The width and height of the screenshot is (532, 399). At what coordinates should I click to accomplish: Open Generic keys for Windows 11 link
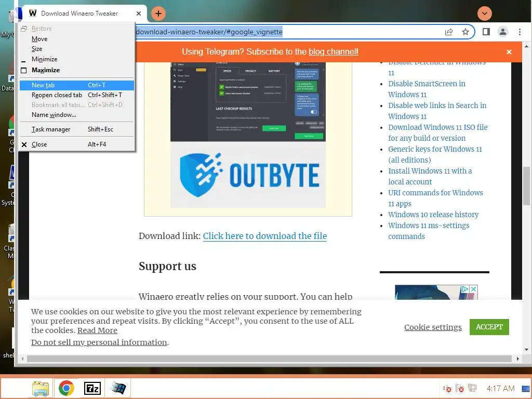point(435,154)
